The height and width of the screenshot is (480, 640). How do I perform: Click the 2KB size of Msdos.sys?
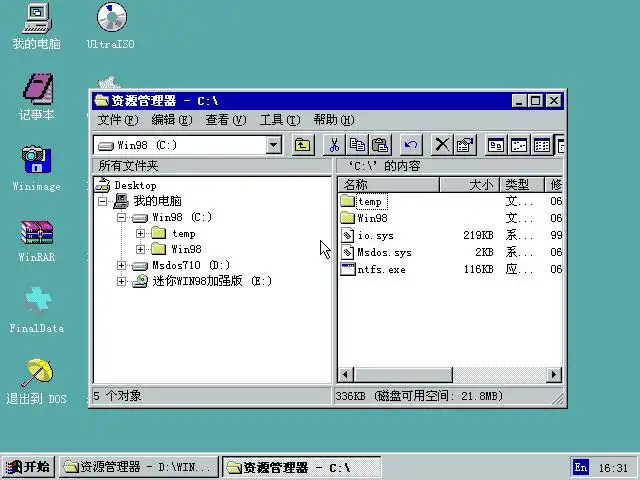(484, 252)
